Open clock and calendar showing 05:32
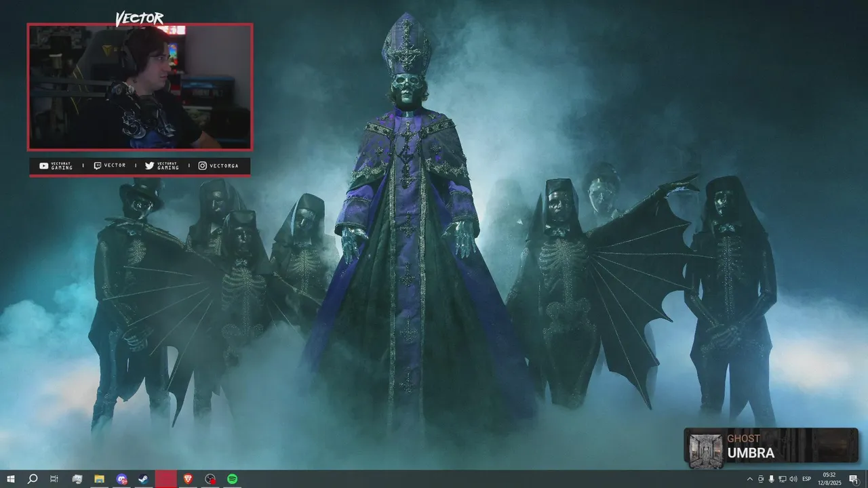Viewport: 868px width, 488px height. pos(829,479)
